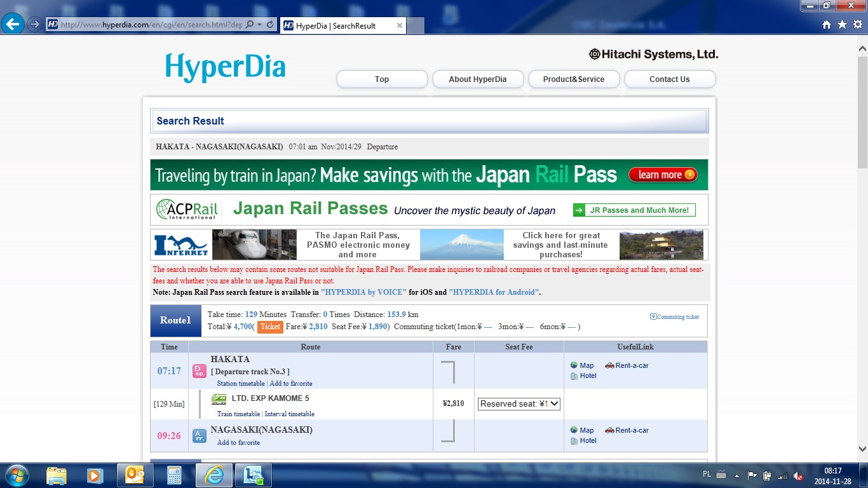The width and height of the screenshot is (868, 488).
Task: Open the Contact Us navigation button
Action: pos(670,79)
